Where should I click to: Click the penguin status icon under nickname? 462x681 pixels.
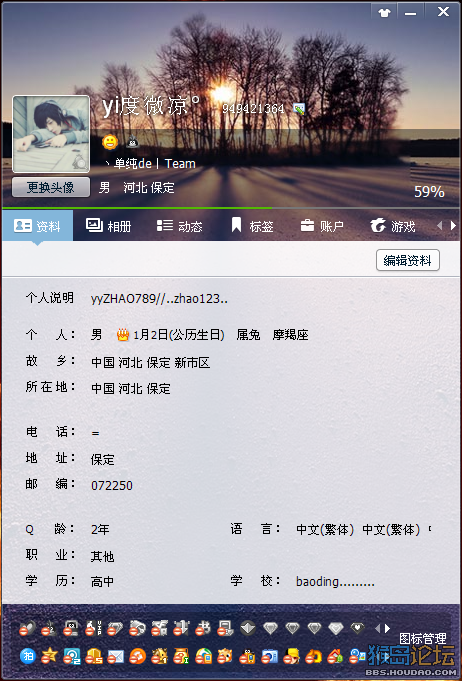pos(132,142)
